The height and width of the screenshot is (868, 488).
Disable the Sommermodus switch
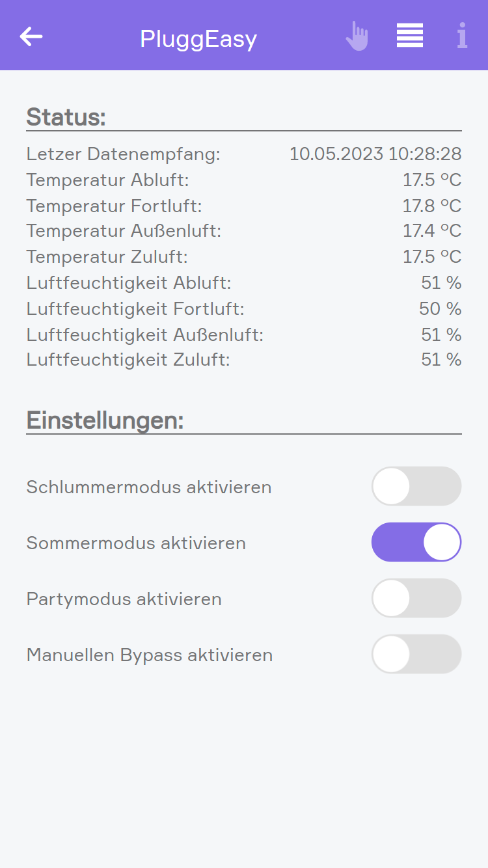[416, 542]
